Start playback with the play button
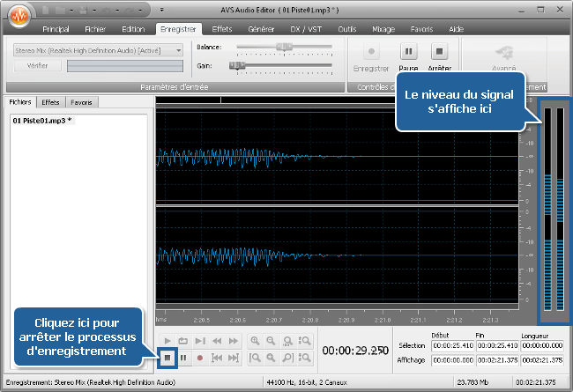 (x=167, y=340)
